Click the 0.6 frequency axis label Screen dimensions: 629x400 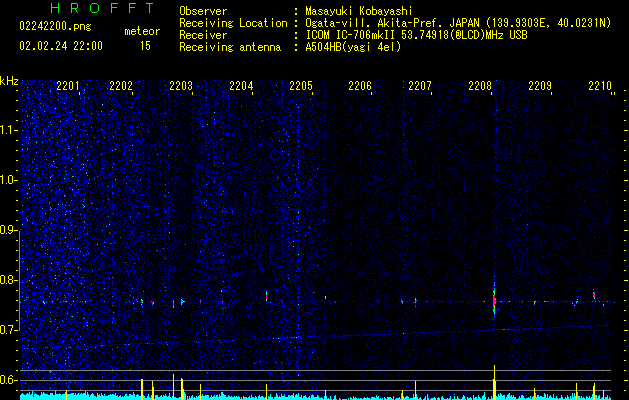(x=9, y=380)
